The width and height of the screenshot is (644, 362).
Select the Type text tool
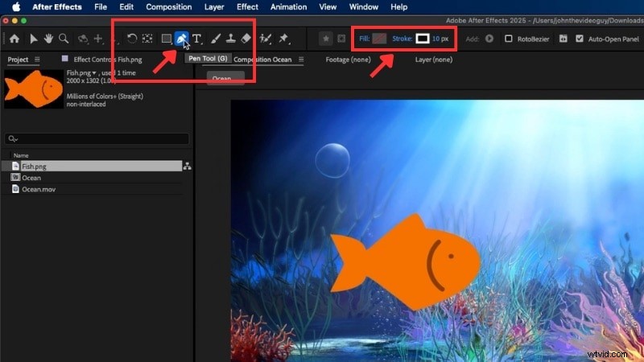(x=197, y=39)
